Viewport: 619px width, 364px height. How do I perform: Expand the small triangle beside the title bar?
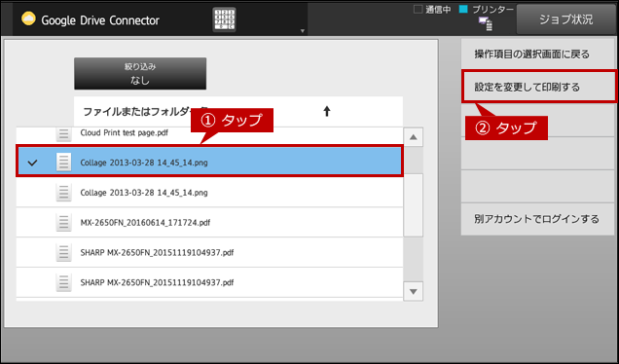coord(303,31)
